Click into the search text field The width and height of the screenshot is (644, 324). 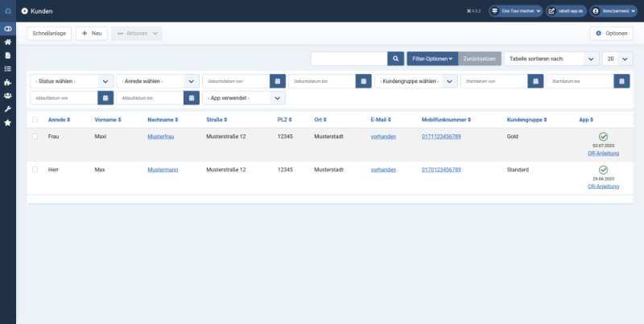[x=348, y=59]
